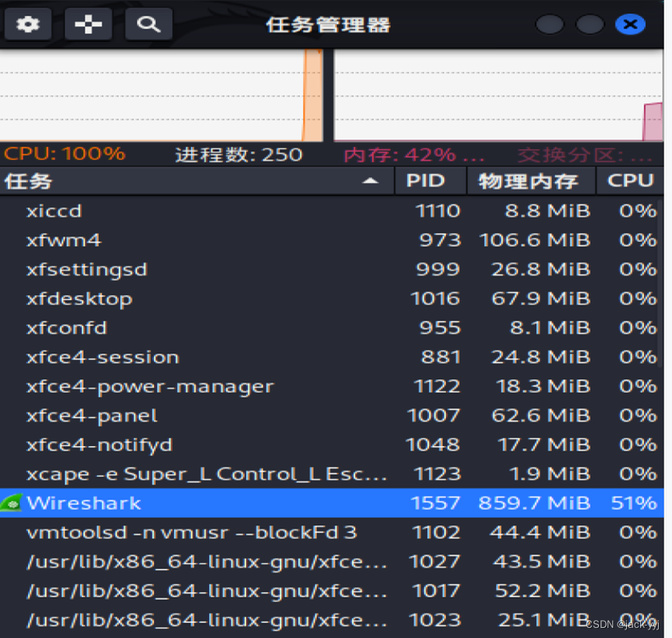Click the 44.4 MiB memory cell

(541, 532)
